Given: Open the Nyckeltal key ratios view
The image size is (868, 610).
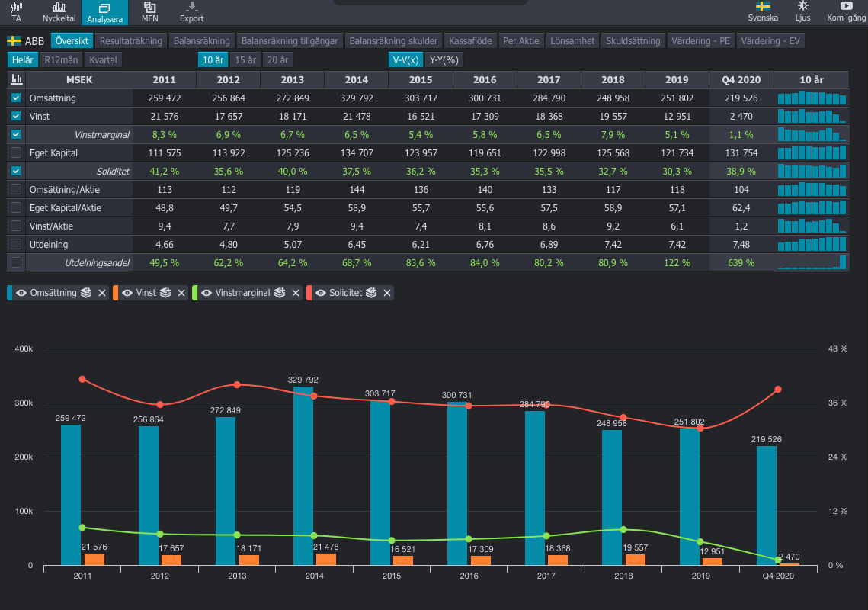Looking at the screenshot, I should point(59,11).
